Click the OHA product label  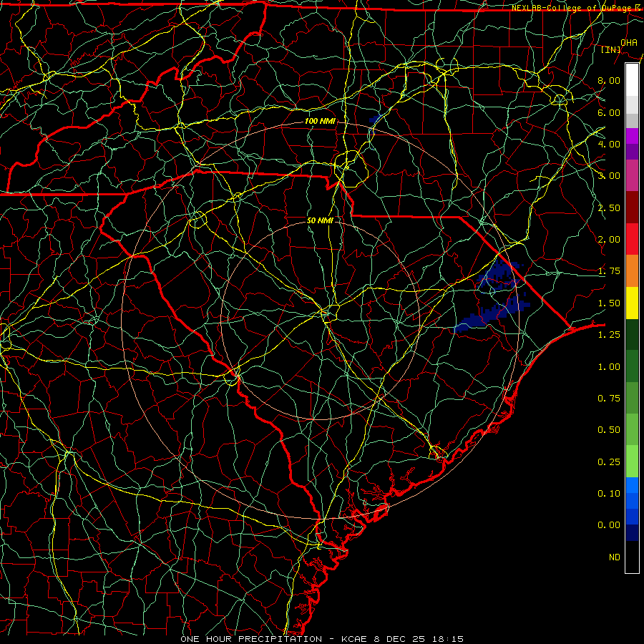629,43
